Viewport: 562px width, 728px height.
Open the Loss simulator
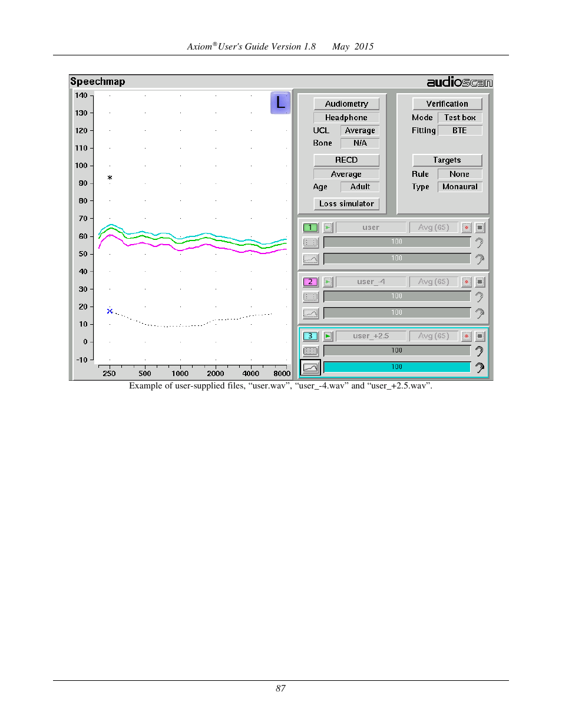point(346,204)
